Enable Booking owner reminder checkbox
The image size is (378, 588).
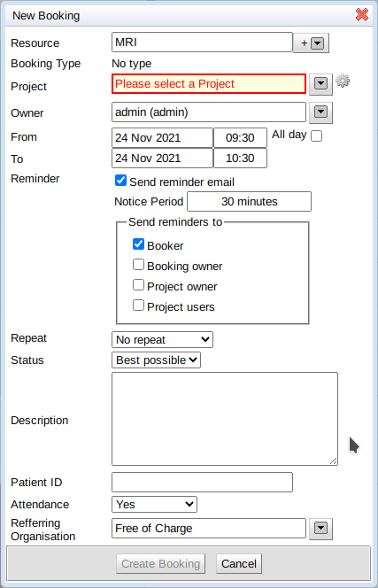pyautogui.click(x=138, y=265)
